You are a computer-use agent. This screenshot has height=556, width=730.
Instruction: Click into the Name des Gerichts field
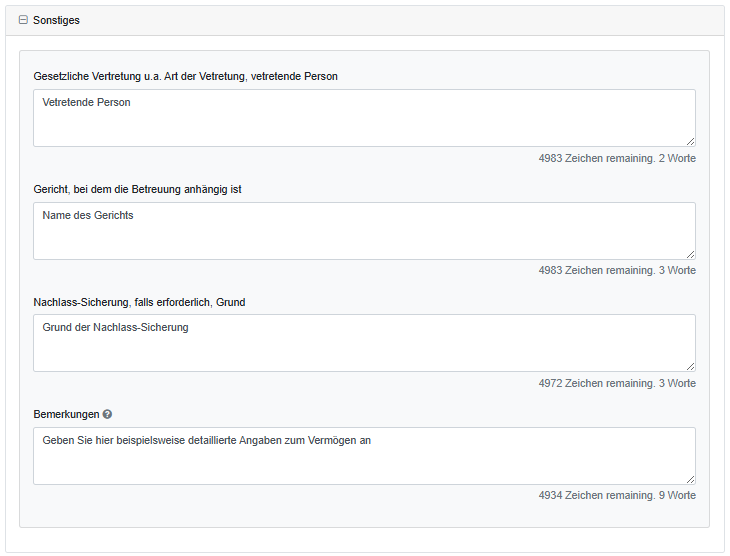click(x=364, y=238)
